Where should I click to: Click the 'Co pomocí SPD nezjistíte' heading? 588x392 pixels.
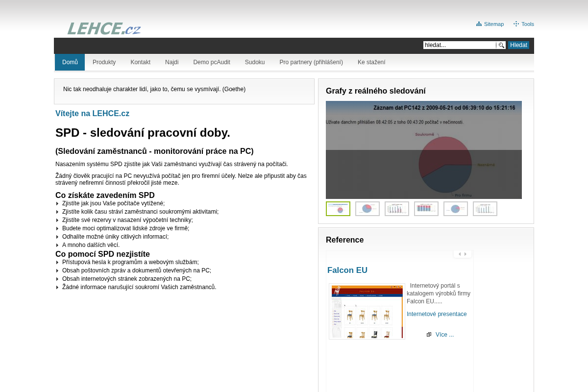point(102,254)
